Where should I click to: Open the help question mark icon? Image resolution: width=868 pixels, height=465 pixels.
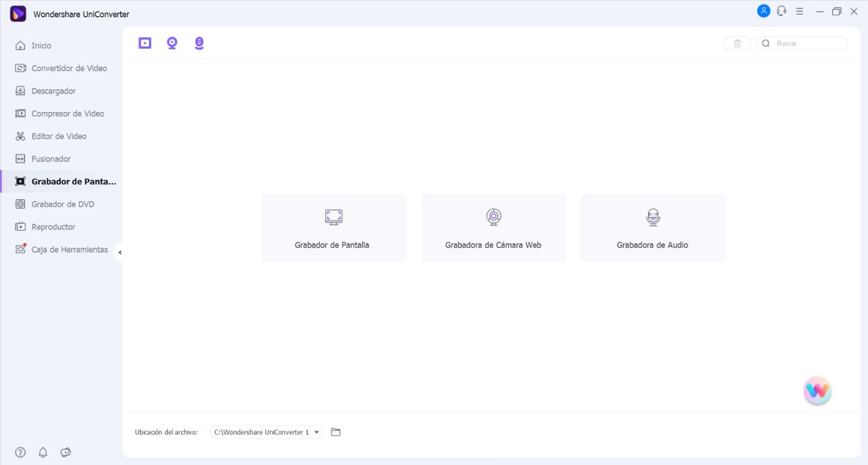click(x=20, y=452)
